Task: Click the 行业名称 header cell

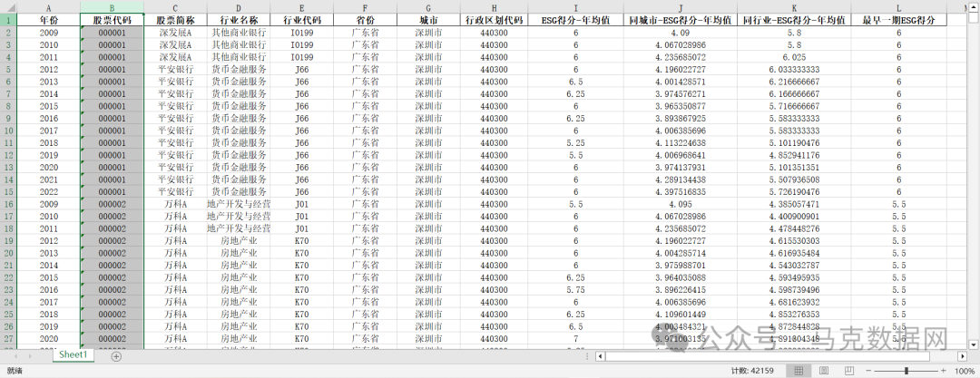Action: (239, 19)
